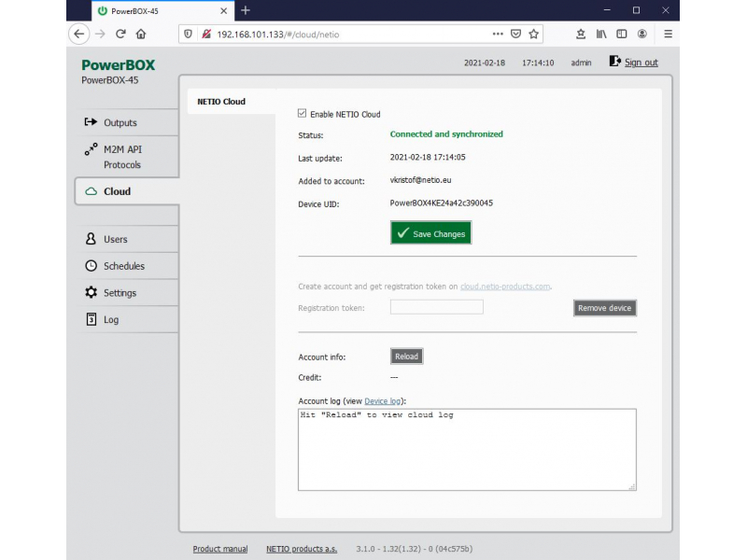Open the Firefox library icon

click(601, 34)
